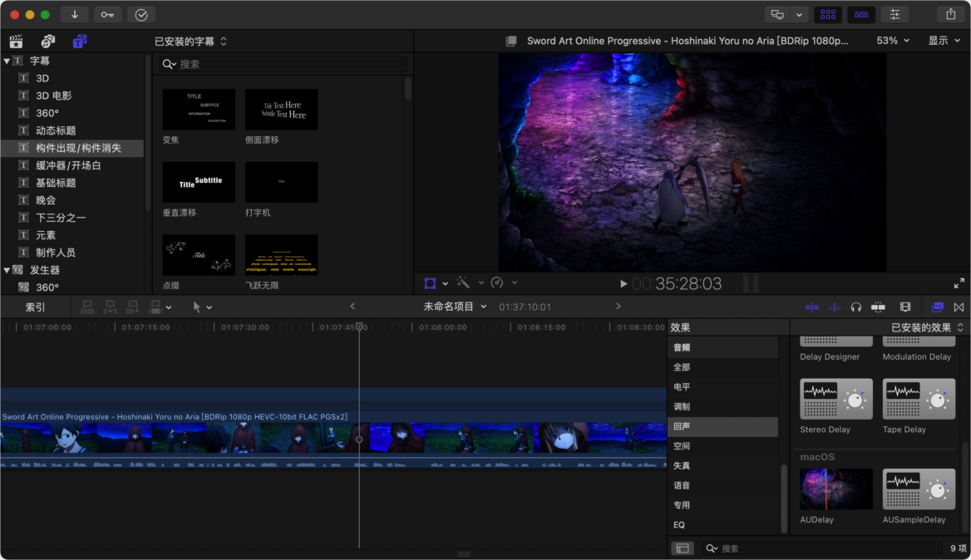Toggle timeline snapping
971x560 pixels.
click(x=878, y=307)
